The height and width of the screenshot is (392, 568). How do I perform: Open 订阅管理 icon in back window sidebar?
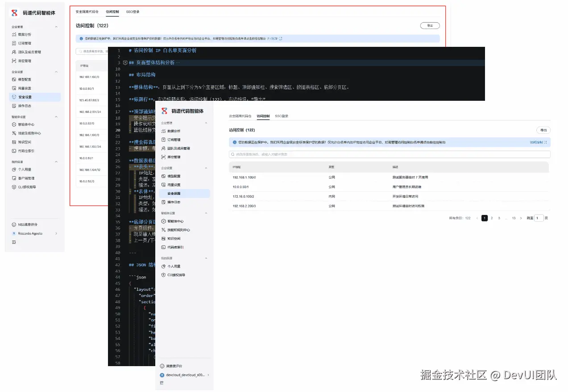(14, 43)
